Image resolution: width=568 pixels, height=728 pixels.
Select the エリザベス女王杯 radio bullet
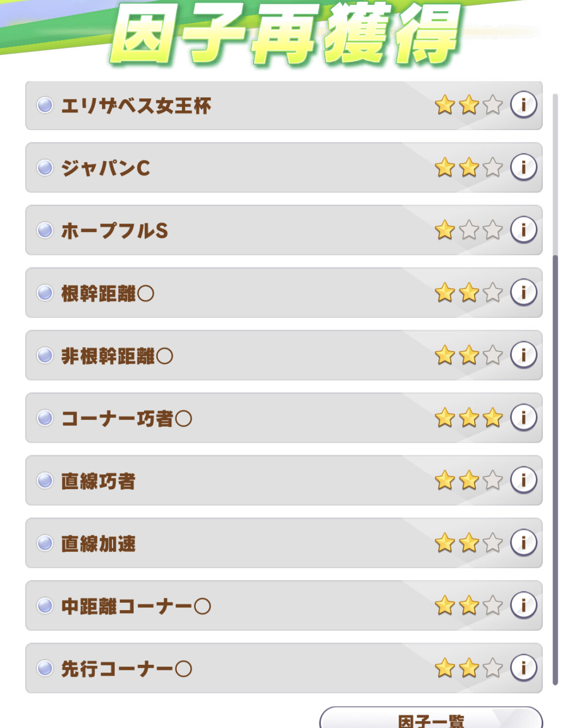[45, 105]
